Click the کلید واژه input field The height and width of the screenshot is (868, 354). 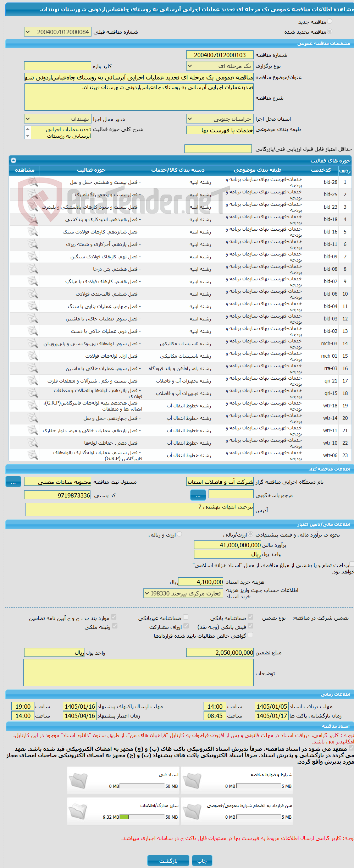pos(57,66)
